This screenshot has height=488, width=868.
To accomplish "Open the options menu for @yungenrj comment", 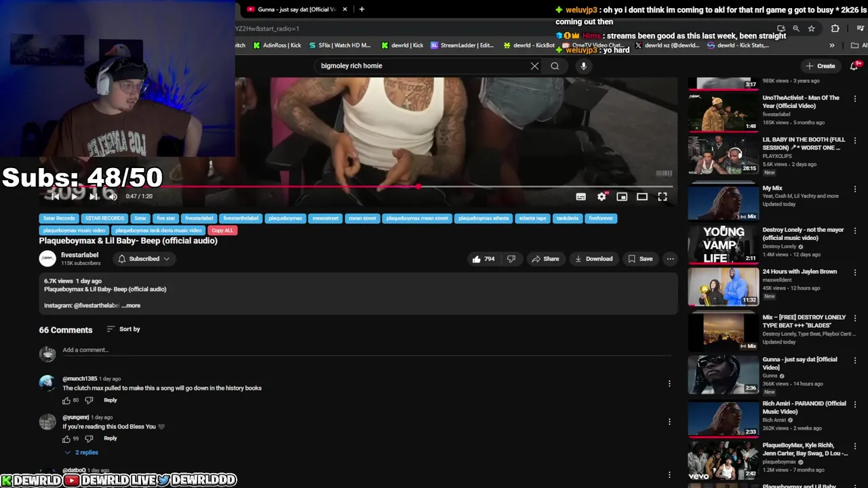I will 669,422.
